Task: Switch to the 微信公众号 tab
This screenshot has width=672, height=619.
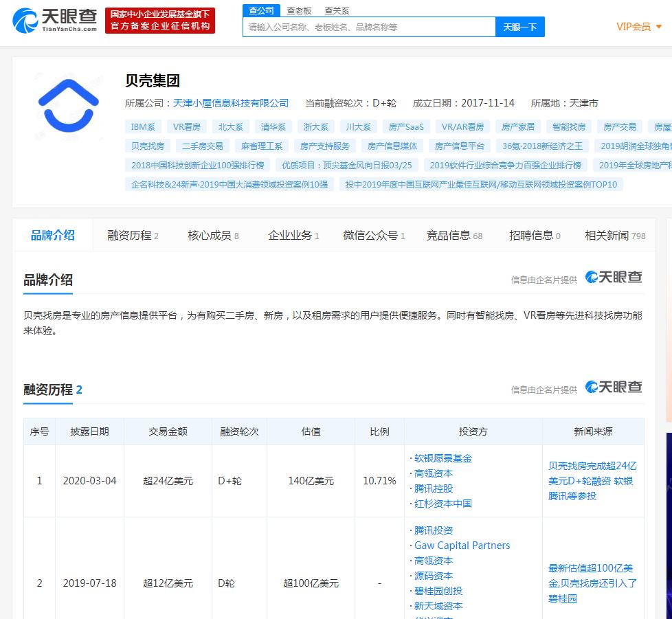Action: coord(374,235)
